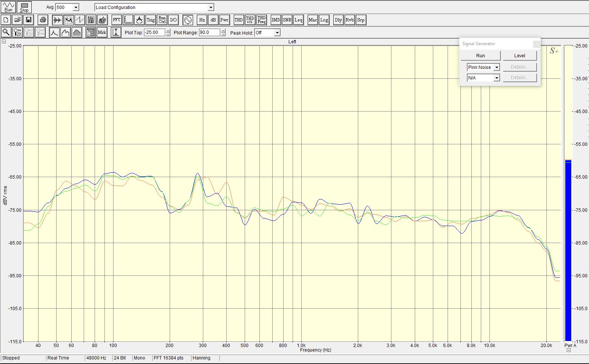The height and width of the screenshot is (364, 589).
Task: Open the I/O device settings
Action: pos(173,20)
